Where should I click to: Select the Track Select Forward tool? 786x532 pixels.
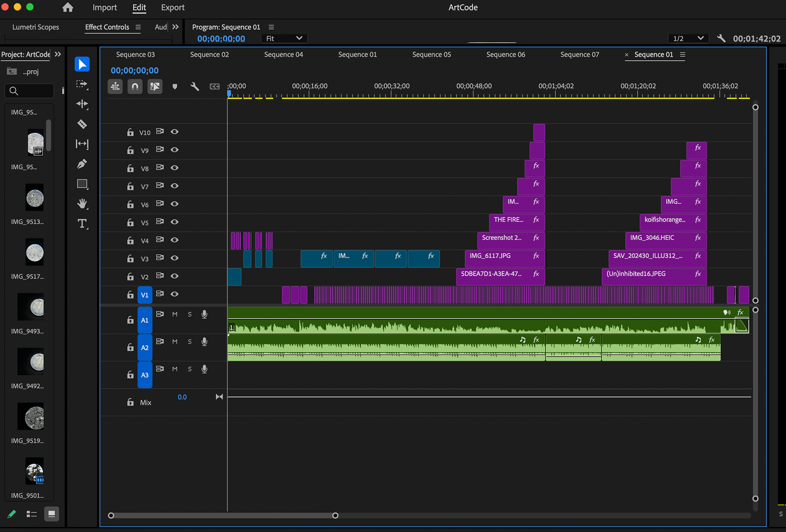(82, 84)
